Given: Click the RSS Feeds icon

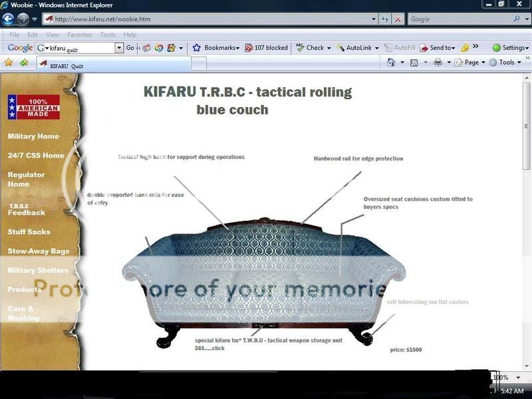Looking at the screenshot, I should 414,63.
